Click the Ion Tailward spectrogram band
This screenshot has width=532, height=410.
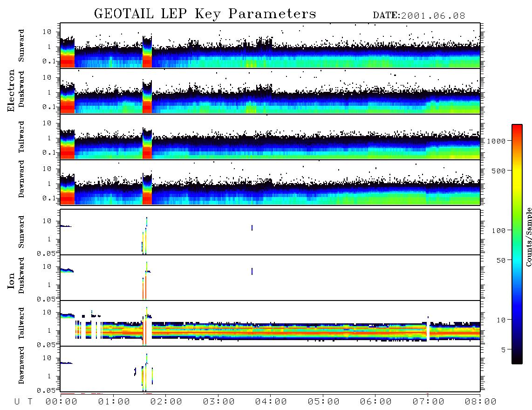(x=270, y=331)
